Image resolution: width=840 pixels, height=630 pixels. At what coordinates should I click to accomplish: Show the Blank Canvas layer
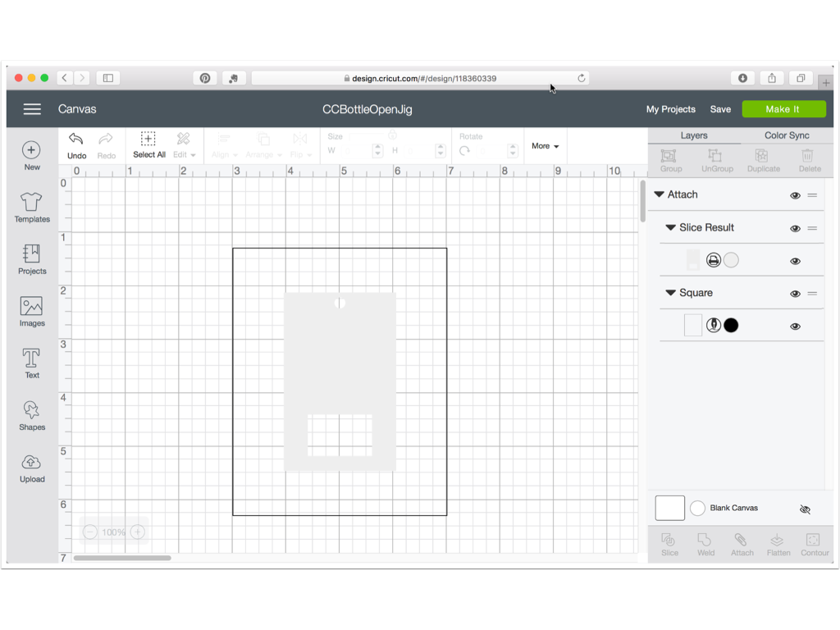[x=805, y=509]
